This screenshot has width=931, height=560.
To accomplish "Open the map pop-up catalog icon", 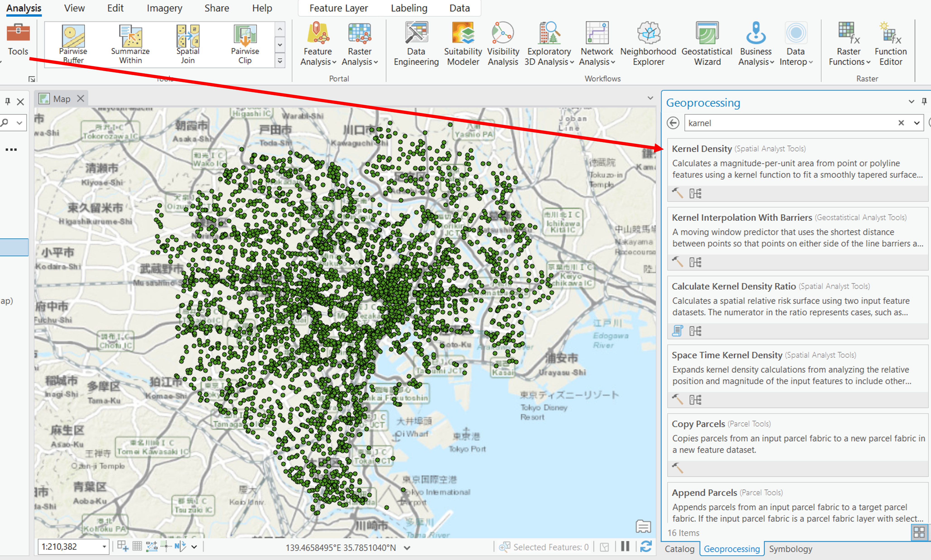I will click(643, 526).
